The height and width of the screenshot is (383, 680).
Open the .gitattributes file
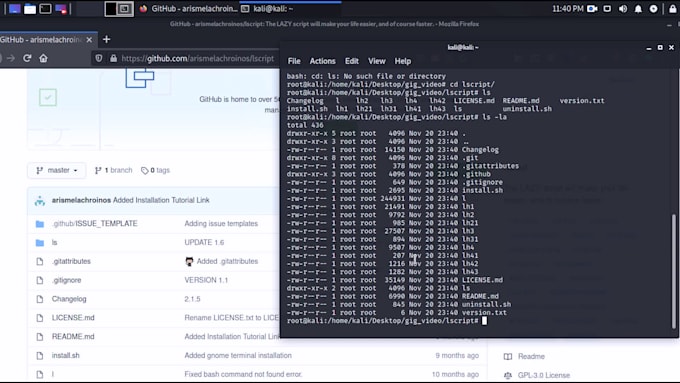tap(71, 261)
